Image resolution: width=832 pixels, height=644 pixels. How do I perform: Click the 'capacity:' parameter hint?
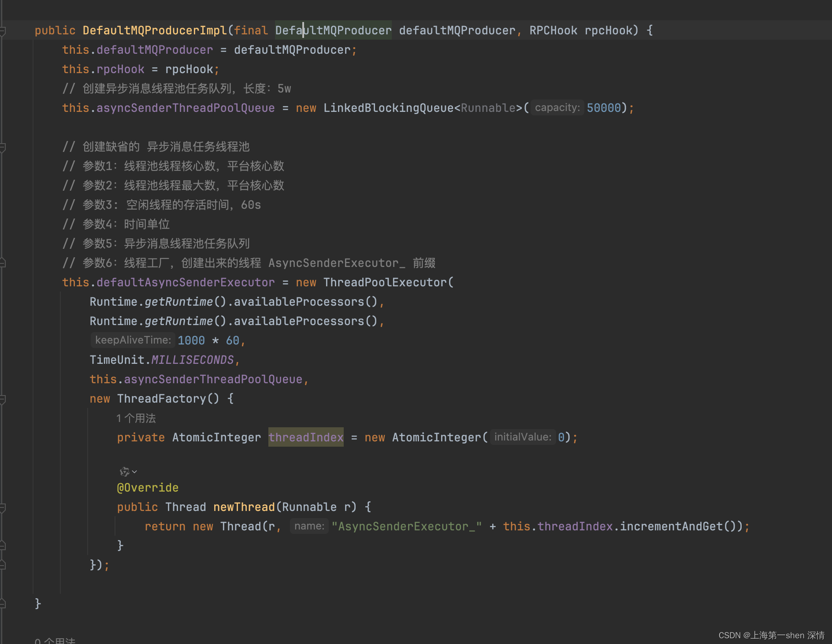coord(557,107)
